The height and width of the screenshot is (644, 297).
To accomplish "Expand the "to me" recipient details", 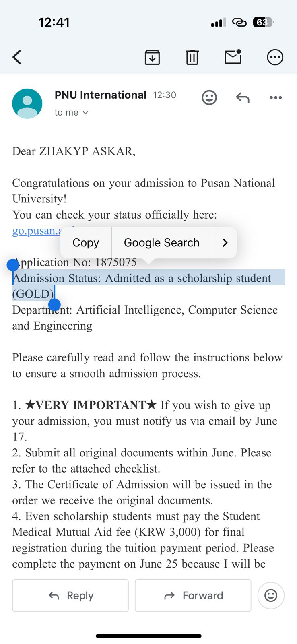I will pyautogui.click(x=71, y=113).
